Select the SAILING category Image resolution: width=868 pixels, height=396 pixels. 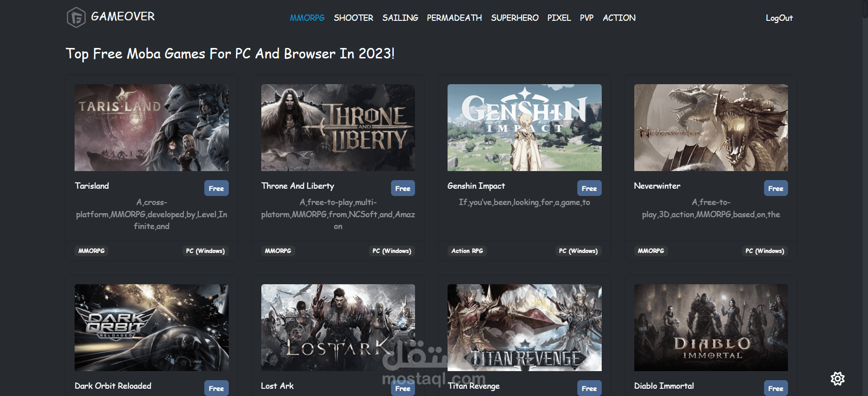pos(400,18)
